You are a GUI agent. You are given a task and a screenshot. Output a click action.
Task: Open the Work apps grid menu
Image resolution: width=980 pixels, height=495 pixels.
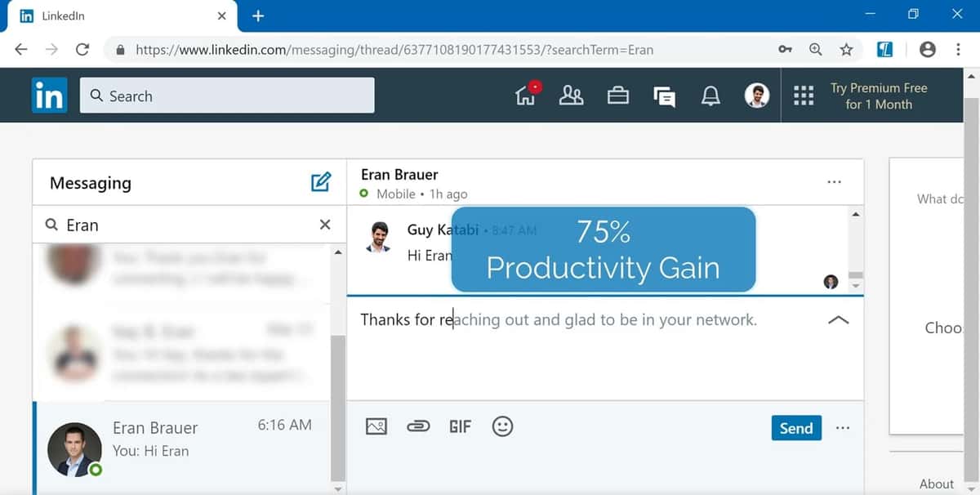(x=804, y=96)
